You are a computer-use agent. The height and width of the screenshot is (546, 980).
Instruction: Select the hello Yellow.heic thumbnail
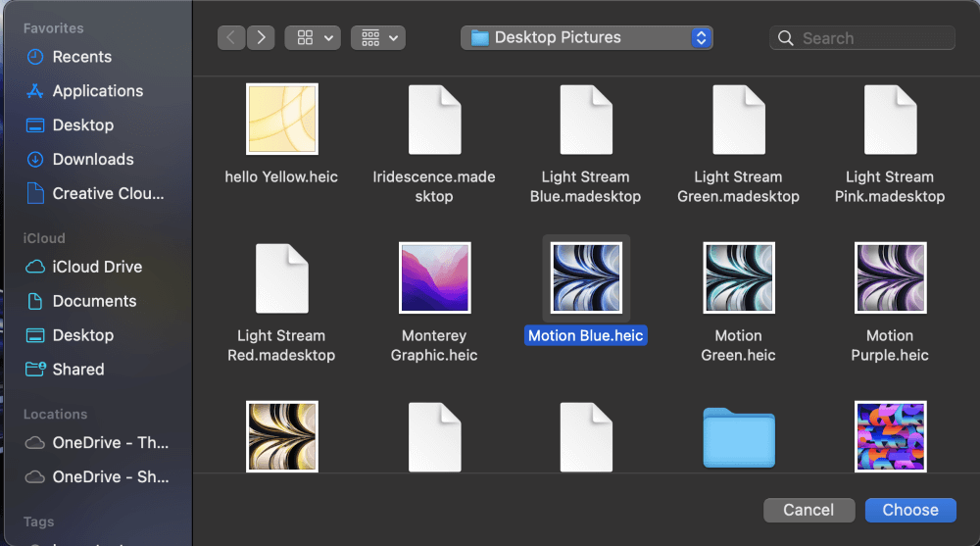281,119
